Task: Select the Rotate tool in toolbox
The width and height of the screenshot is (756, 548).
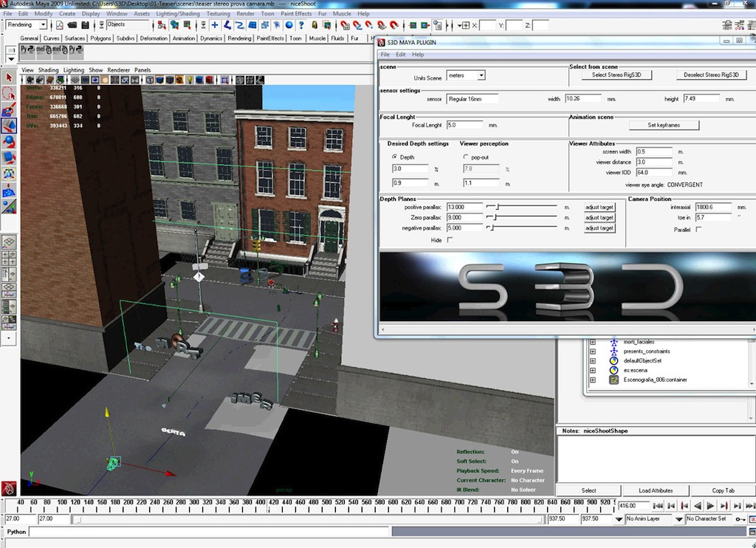Action: click(9, 142)
